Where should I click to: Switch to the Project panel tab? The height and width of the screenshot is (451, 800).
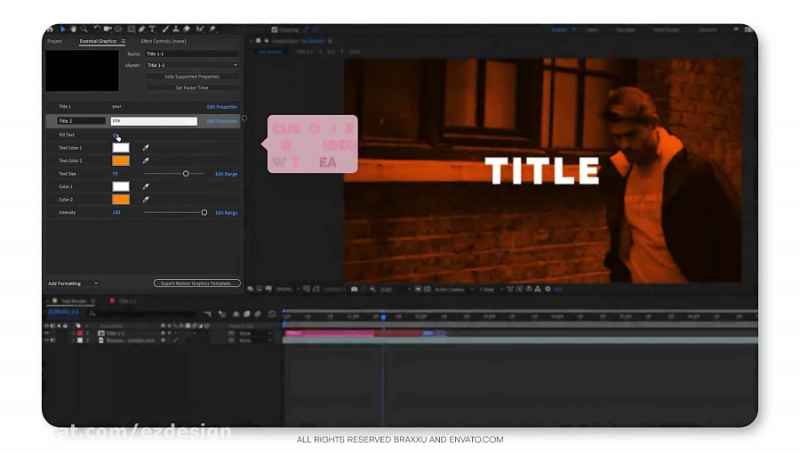click(55, 41)
